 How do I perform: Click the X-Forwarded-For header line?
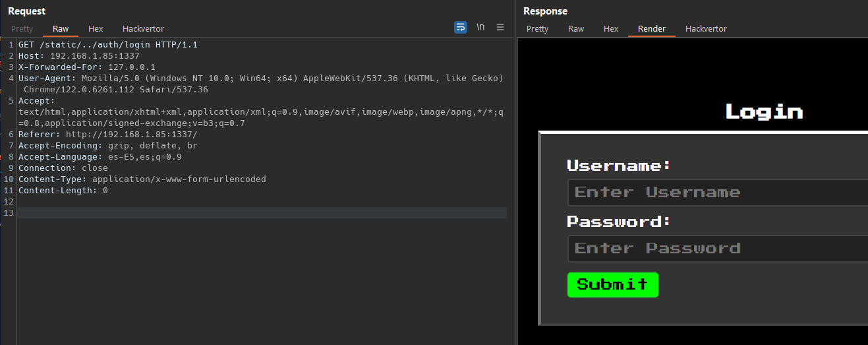click(x=86, y=67)
